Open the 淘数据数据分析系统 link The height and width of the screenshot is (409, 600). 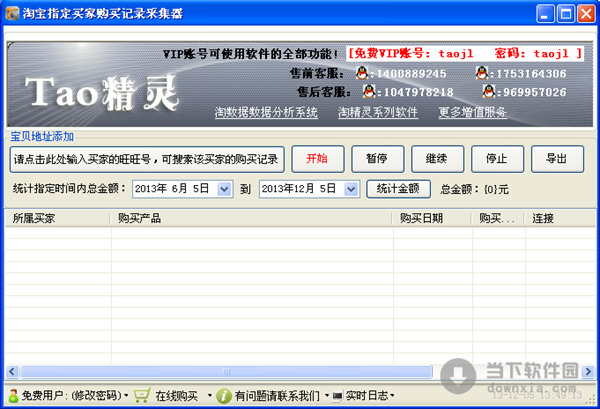(x=266, y=112)
